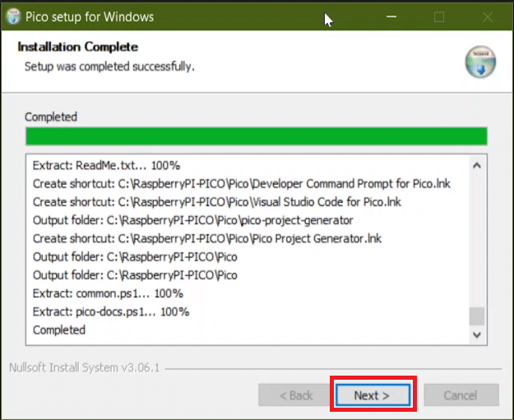Click the 'Pico setup for Windows' window title
514x420 pixels.
click(90, 16)
